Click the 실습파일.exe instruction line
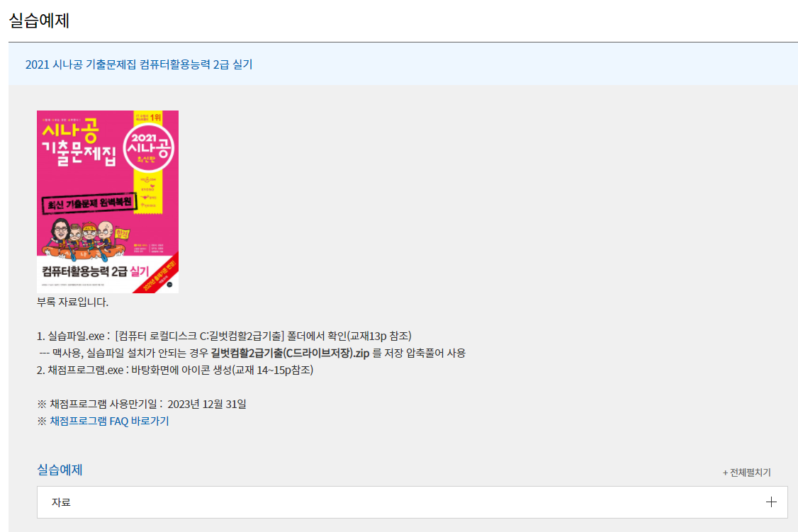 [224, 336]
